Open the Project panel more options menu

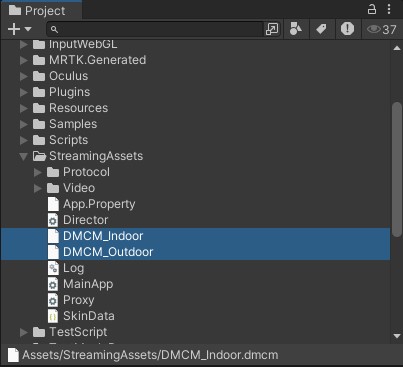coord(389,9)
